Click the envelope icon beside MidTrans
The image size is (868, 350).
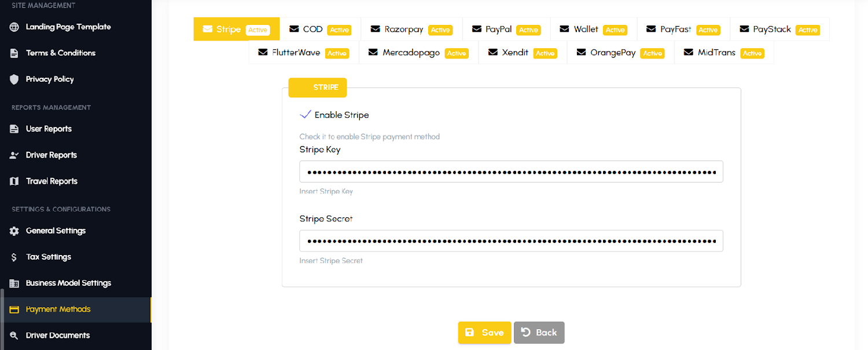point(688,52)
